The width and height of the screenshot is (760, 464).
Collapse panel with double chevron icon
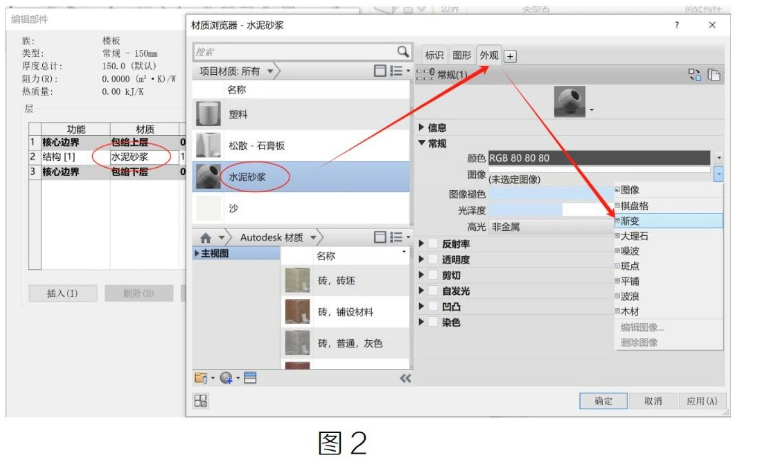[x=405, y=378]
